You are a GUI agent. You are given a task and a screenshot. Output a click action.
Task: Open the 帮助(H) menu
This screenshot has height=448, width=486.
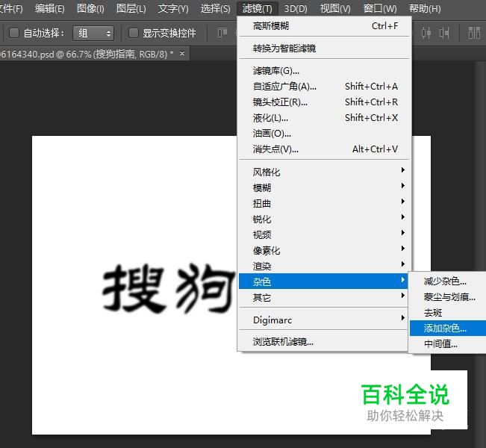click(x=425, y=8)
